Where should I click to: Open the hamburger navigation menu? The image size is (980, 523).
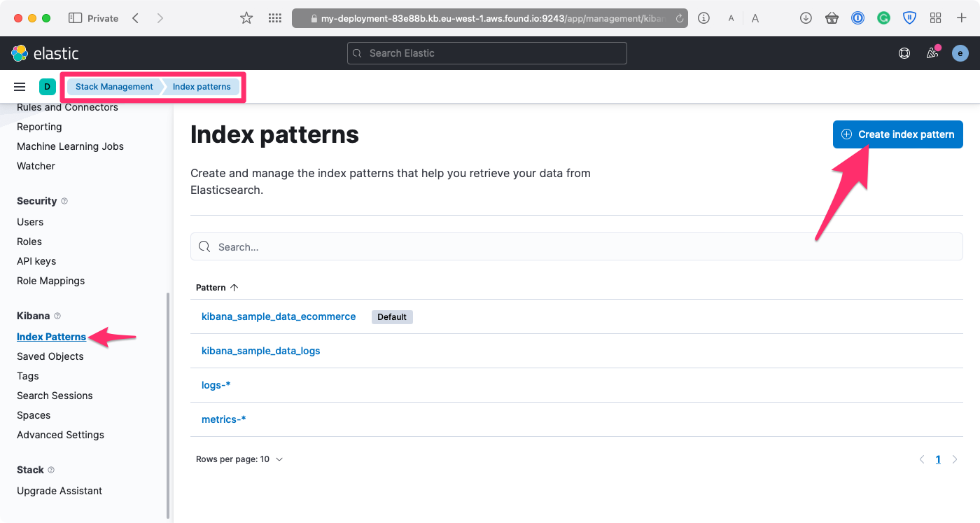[20, 87]
